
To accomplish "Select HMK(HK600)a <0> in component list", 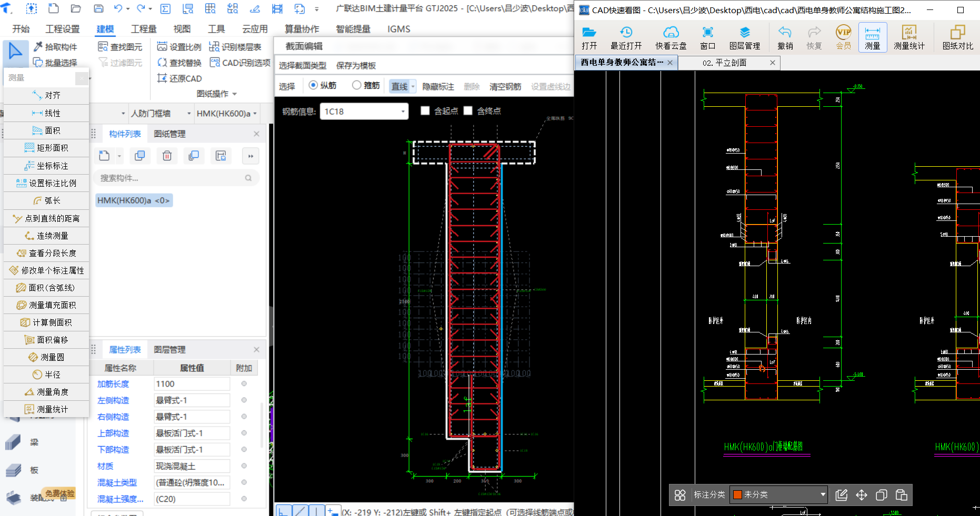I will [134, 200].
